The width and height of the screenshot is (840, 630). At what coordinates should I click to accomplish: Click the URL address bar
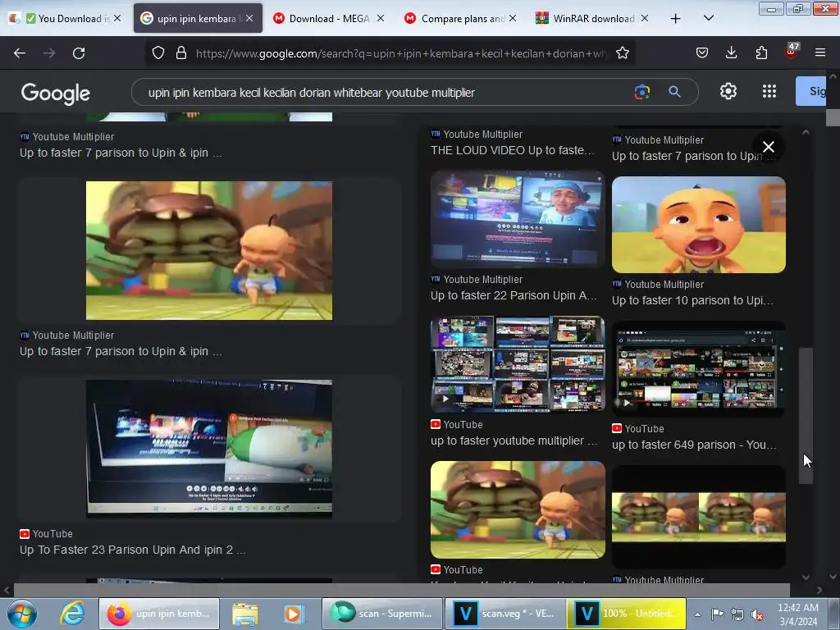(400, 53)
